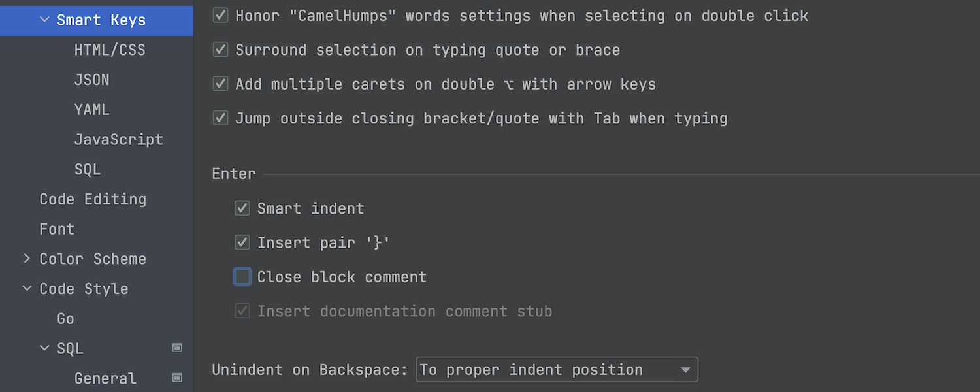980x392 pixels.
Task: Click the project-level settings icon beside General
Action: click(x=177, y=378)
